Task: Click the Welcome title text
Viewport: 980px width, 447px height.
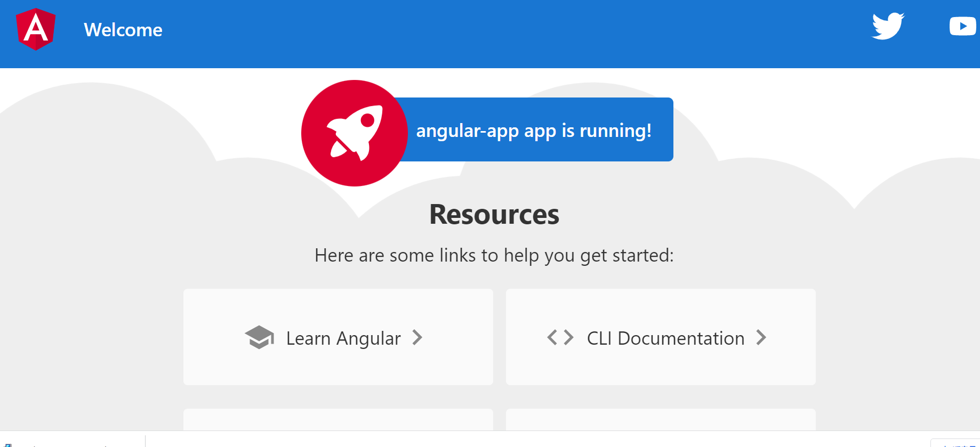Action: coord(123,30)
